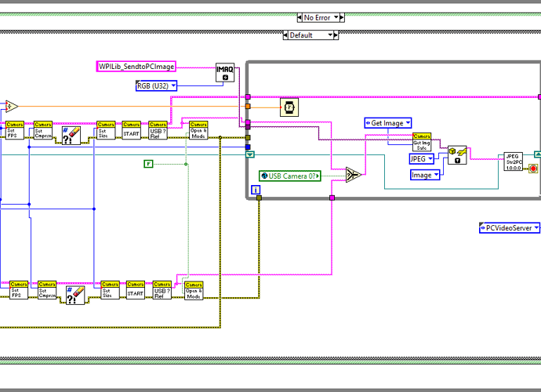541x392 pixels.
Task: Select lower row Camera START VI
Action: tap(135, 290)
